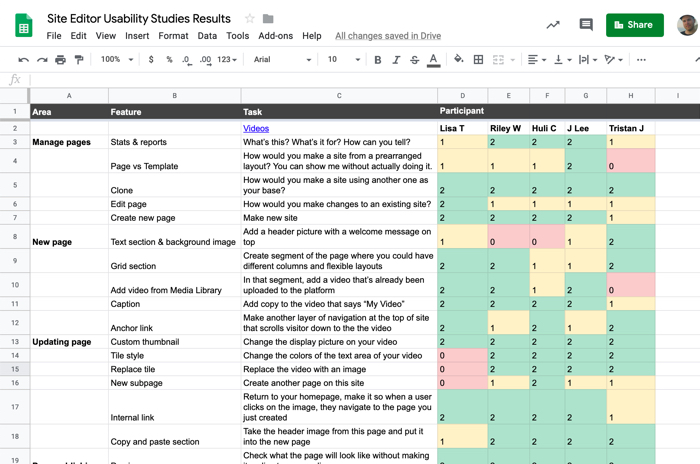Viewport: 700px width, 464px height.
Task: Open the comments history icon
Action: pos(586,25)
